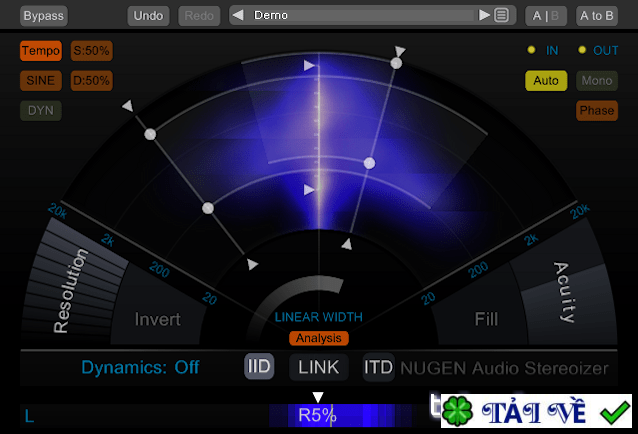
Task: Open the S:50% value selector
Action: pyautogui.click(x=91, y=50)
